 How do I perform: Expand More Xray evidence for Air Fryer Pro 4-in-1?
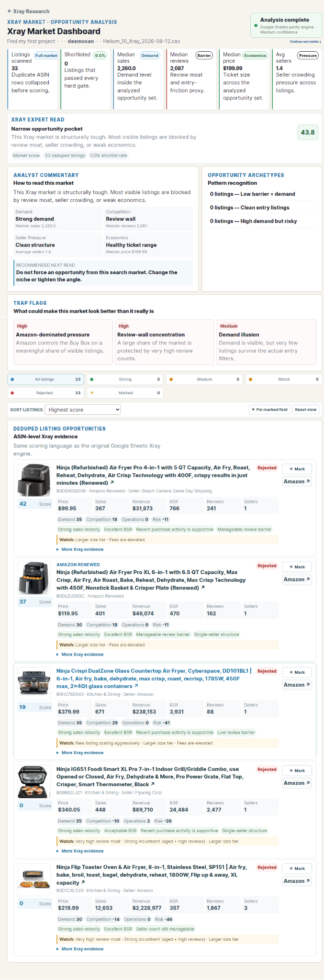(80, 549)
